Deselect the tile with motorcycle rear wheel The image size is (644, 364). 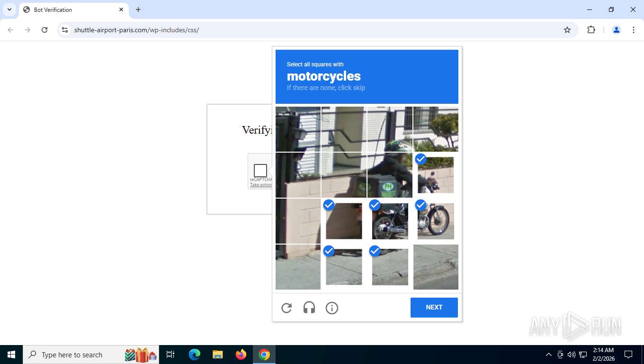(390, 221)
